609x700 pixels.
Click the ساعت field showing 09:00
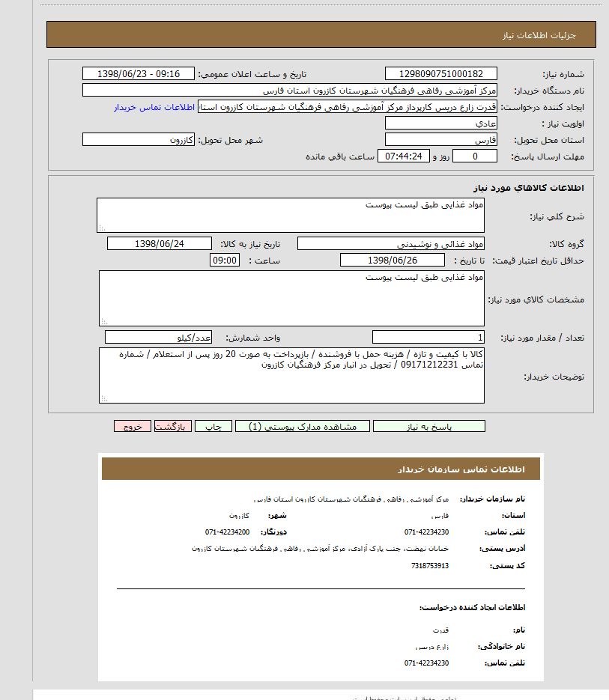pos(225,260)
